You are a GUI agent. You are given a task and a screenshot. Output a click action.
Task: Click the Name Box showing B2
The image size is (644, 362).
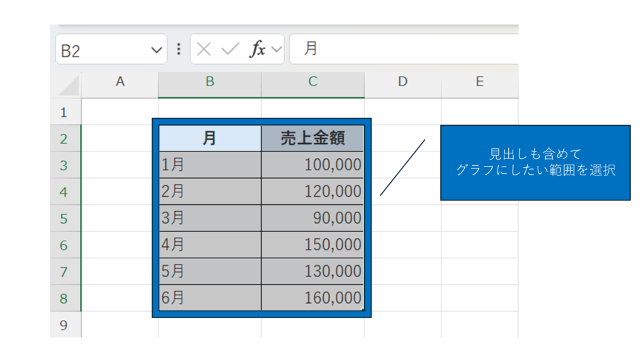101,50
